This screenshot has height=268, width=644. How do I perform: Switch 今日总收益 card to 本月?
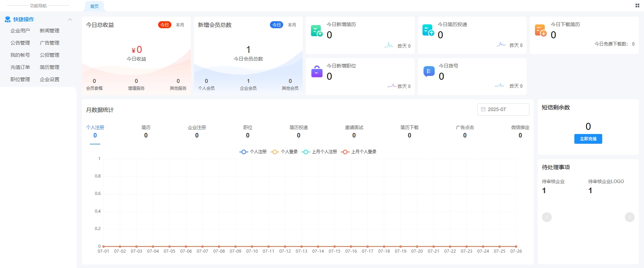point(180,25)
